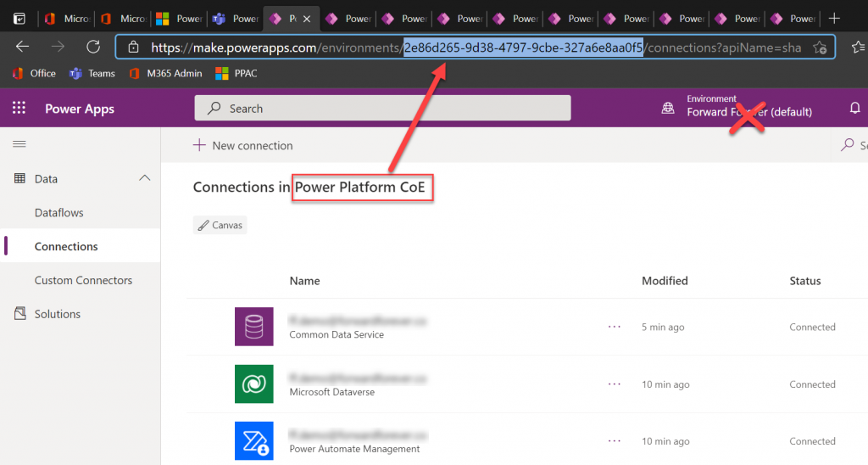Open the PPAC bookmark
This screenshot has width=868, height=465.
(236, 73)
